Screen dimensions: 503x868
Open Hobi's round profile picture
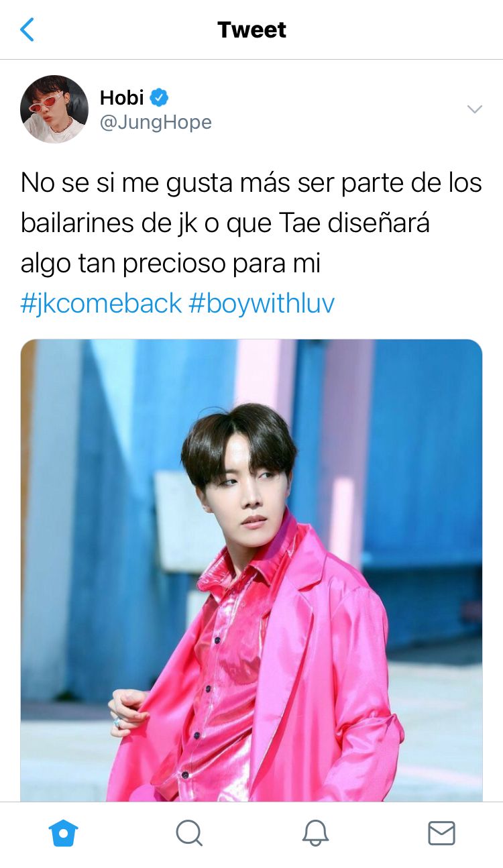pos(54,109)
